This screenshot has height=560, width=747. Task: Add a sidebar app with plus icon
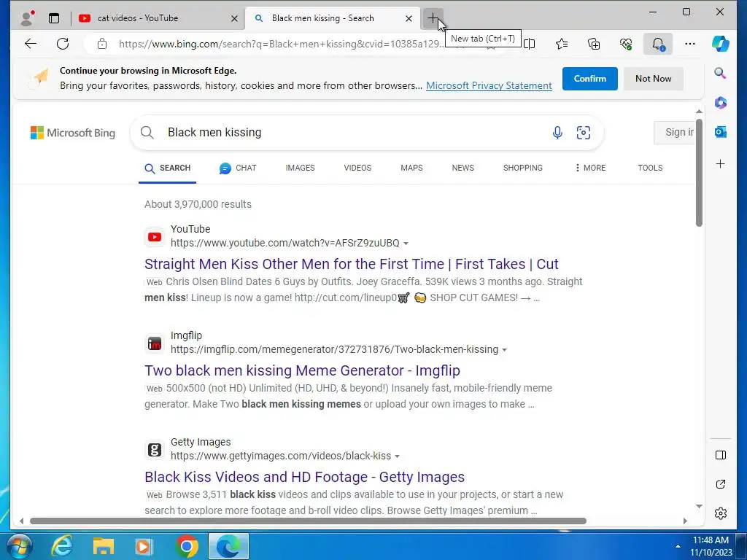(x=720, y=164)
